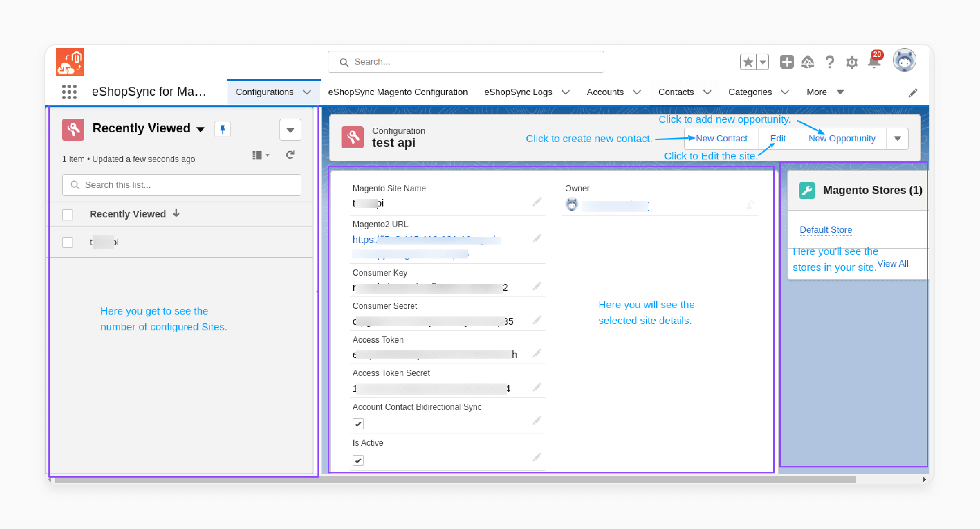Open the Accounts tab
Screen dimensions: 980x529
(605, 92)
